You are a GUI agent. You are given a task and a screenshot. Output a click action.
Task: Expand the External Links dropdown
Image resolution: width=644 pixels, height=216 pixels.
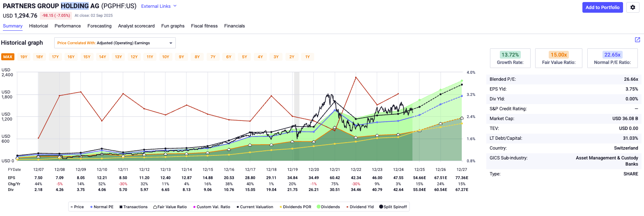coord(159,6)
